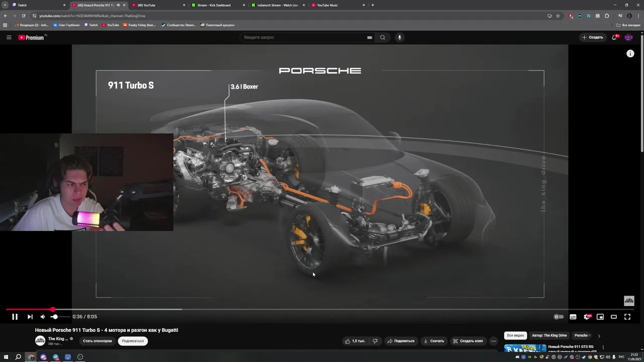Open YouTube notifications bell

click(x=615, y=37)
